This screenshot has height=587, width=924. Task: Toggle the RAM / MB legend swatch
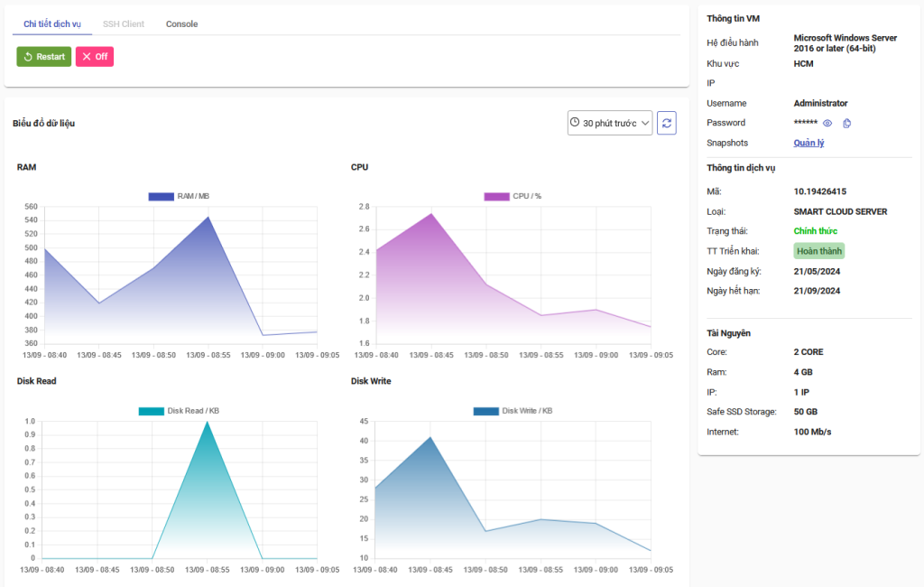tap(161, 197)
